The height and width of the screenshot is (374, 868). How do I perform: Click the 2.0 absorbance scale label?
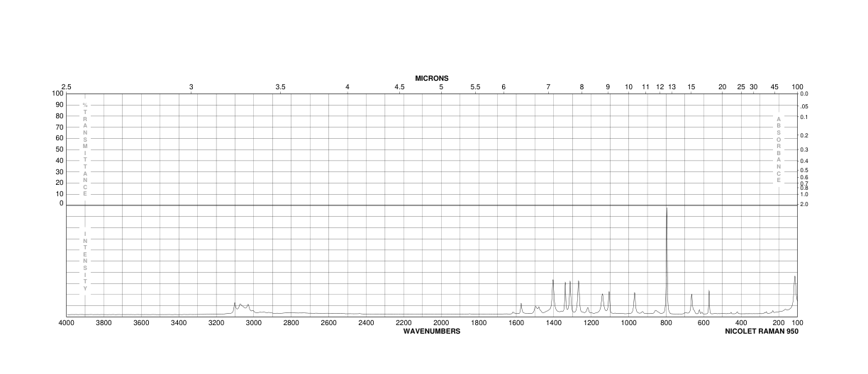[804, 204]
